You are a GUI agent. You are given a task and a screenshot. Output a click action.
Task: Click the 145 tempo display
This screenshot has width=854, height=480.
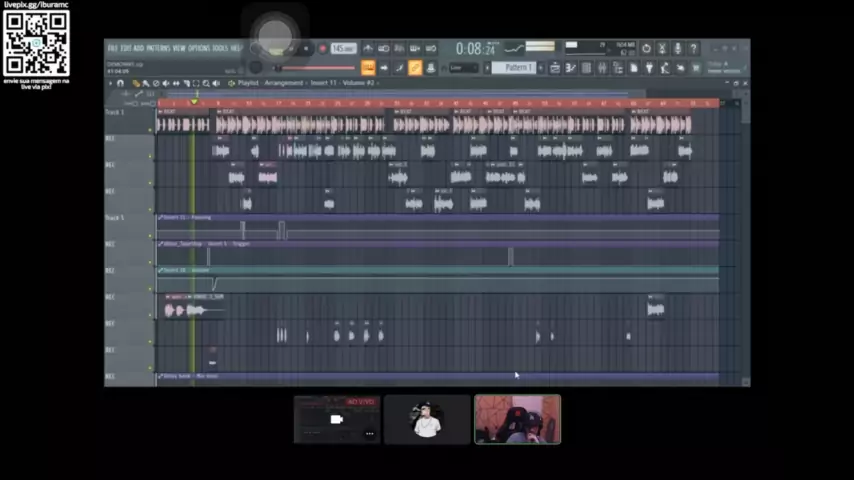point(343,48)
